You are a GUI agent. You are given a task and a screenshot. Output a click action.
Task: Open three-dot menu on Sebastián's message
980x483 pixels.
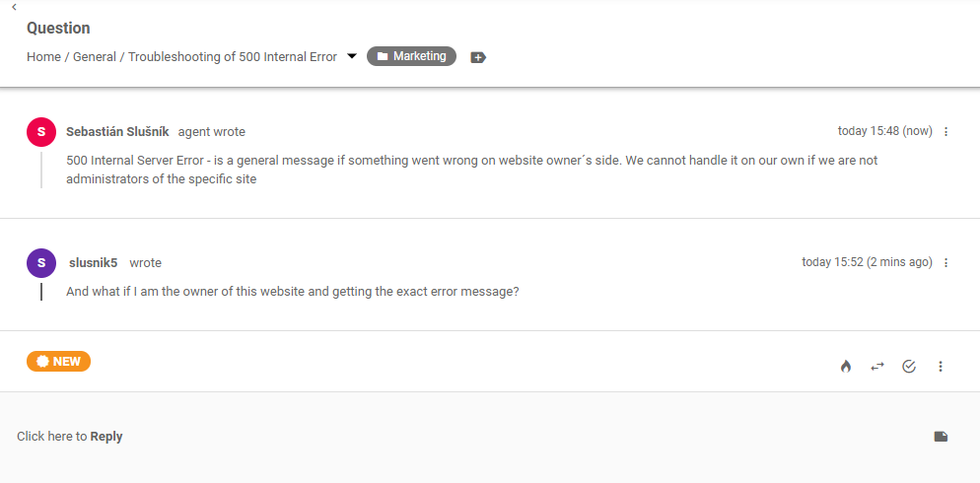[x=946, y=131]
